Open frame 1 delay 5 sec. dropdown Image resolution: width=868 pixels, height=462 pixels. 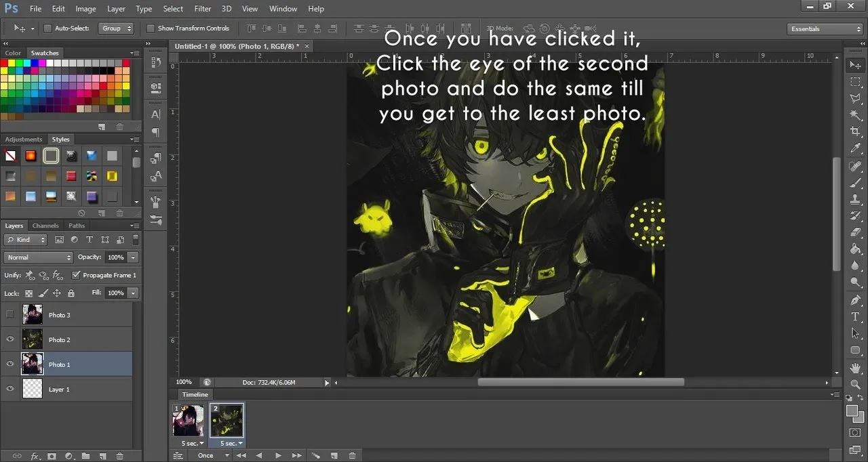[193, 443]
